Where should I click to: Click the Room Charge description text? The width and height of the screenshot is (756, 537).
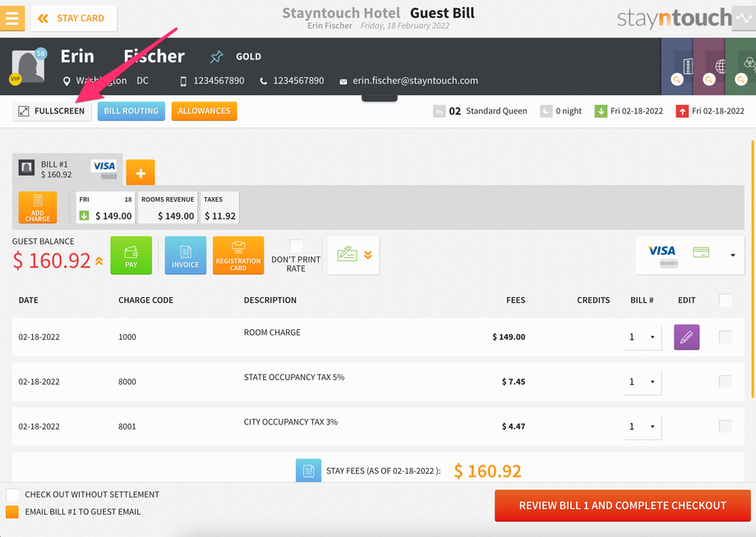(x=272, y=333)
